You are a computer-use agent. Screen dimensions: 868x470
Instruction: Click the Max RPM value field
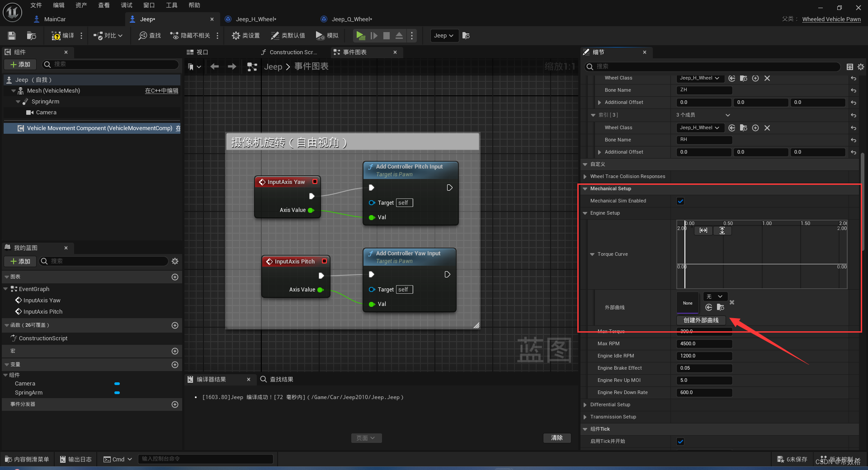coord(704,344)
